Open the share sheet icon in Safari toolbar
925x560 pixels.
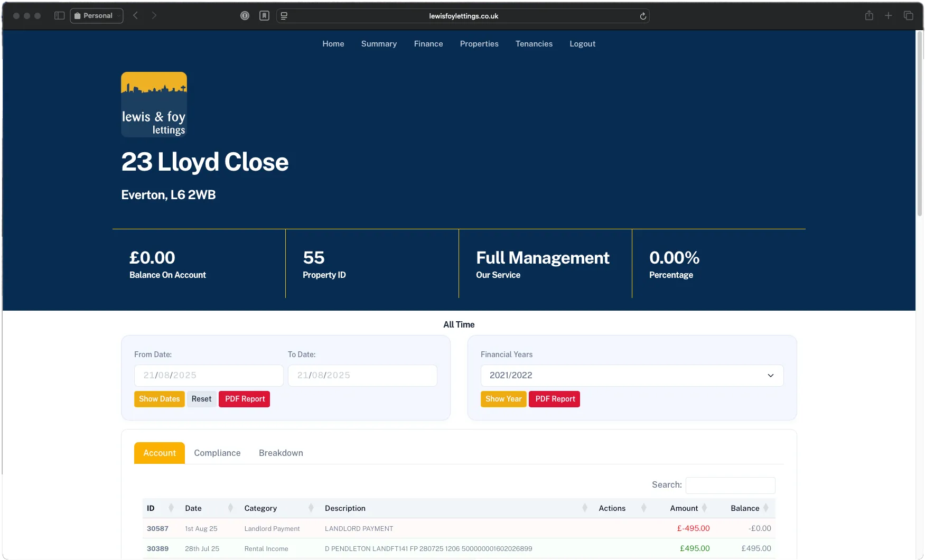868,16
